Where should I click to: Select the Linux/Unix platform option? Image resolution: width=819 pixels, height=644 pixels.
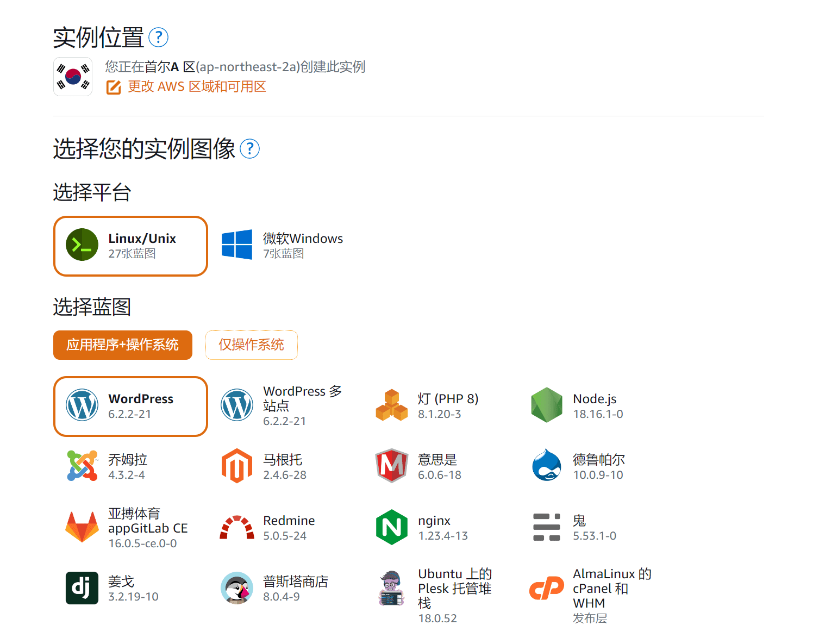point(130,246)
